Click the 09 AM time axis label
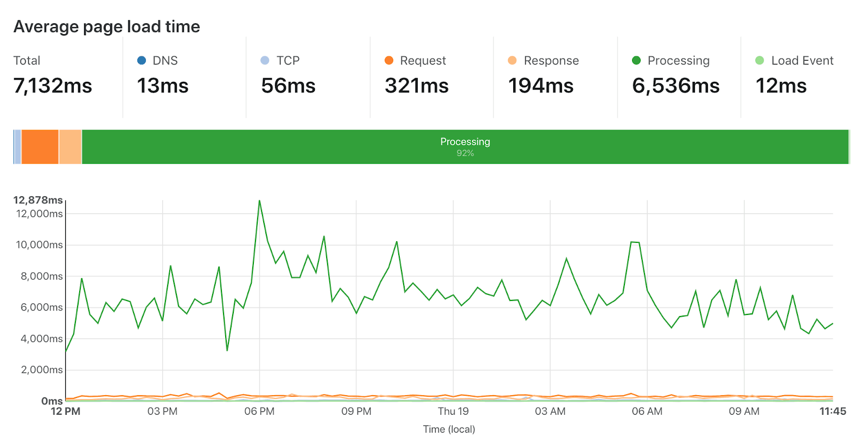The width and height of the screenshot is (868, 444). [744, 411]
